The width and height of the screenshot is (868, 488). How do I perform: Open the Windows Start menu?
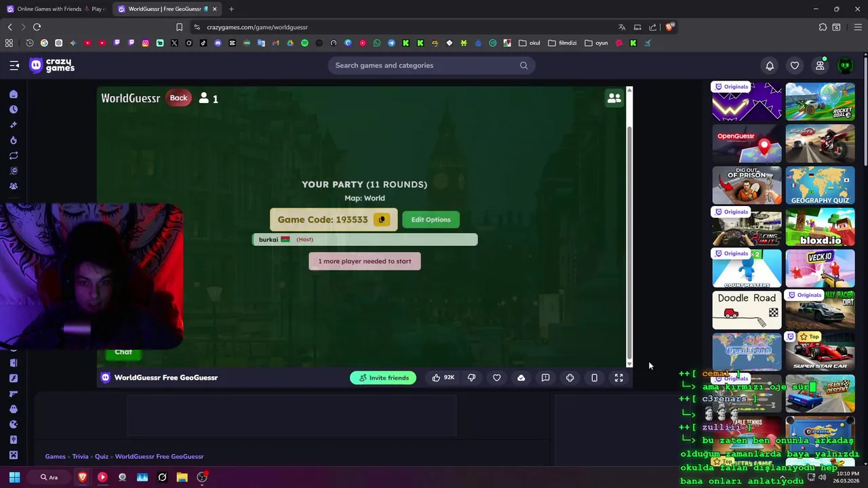coord(14,477)
